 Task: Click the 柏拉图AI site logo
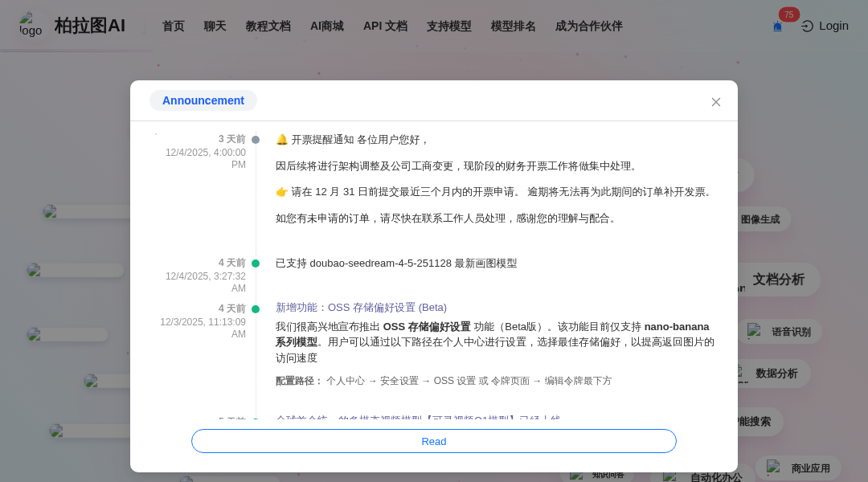(72, 25)
